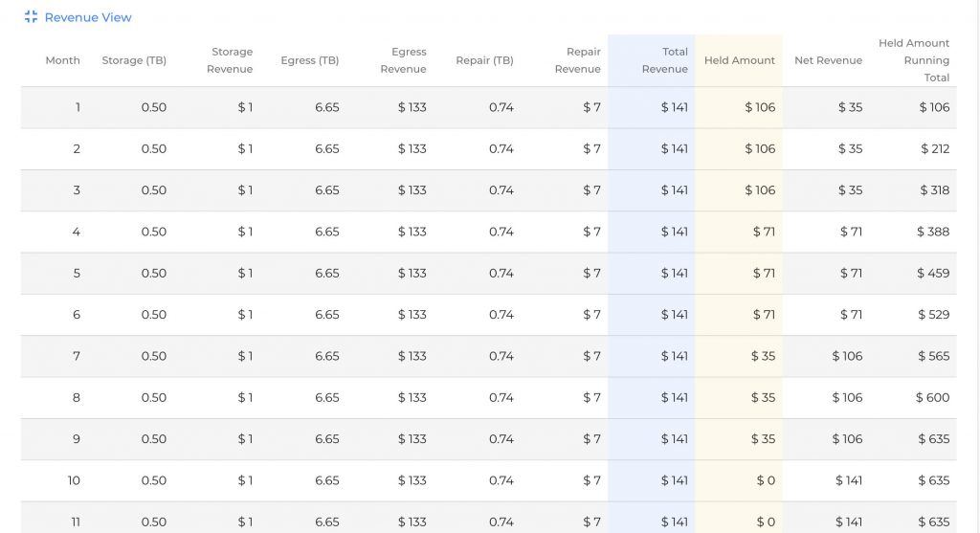Click the Egress Revenue cell for month 2
980x533 pixels.
tap(412, 148)
